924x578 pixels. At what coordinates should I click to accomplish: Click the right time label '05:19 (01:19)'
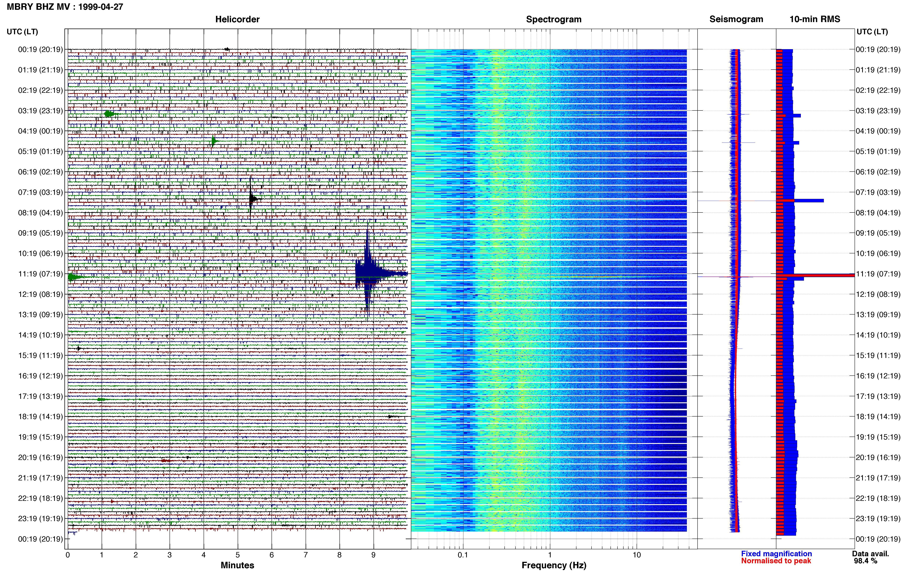pyautogui.click(x=878, y=151)
